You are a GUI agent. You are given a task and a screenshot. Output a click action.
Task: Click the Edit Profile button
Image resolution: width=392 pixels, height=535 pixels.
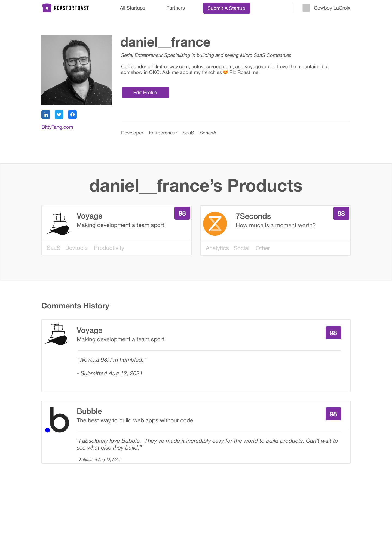point(145,93)
